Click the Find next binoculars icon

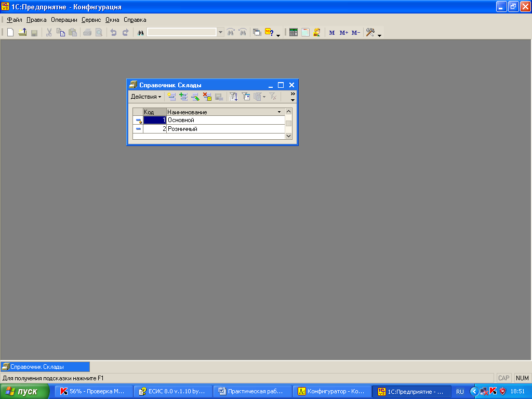pos(231,33)
